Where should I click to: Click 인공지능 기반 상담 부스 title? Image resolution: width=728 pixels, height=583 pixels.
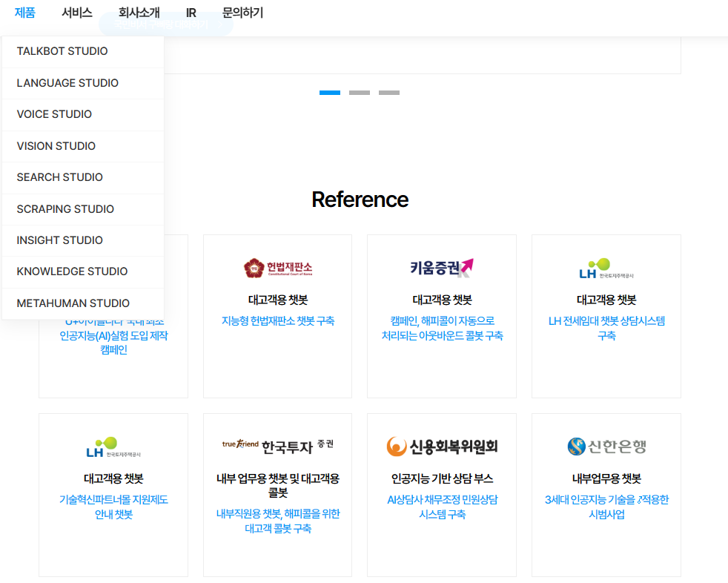coord(442,479)
